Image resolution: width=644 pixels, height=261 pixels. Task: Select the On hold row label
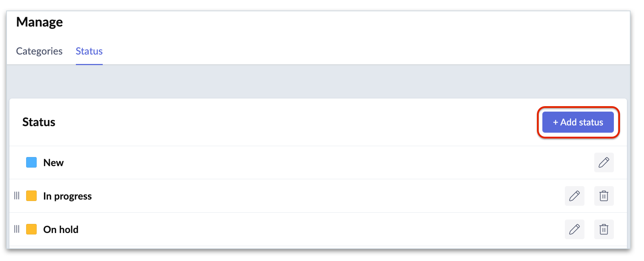61,230
